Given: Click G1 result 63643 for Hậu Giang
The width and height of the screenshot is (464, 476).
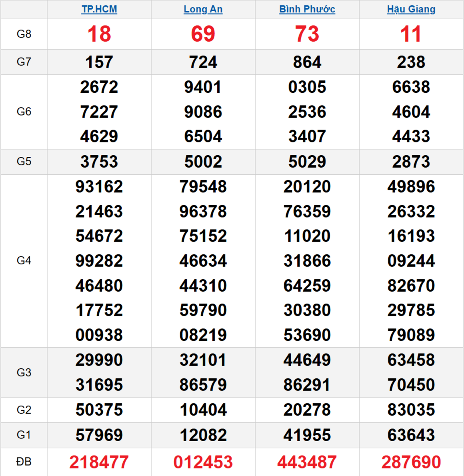Looking at the screenshot, I should [411, 435].
